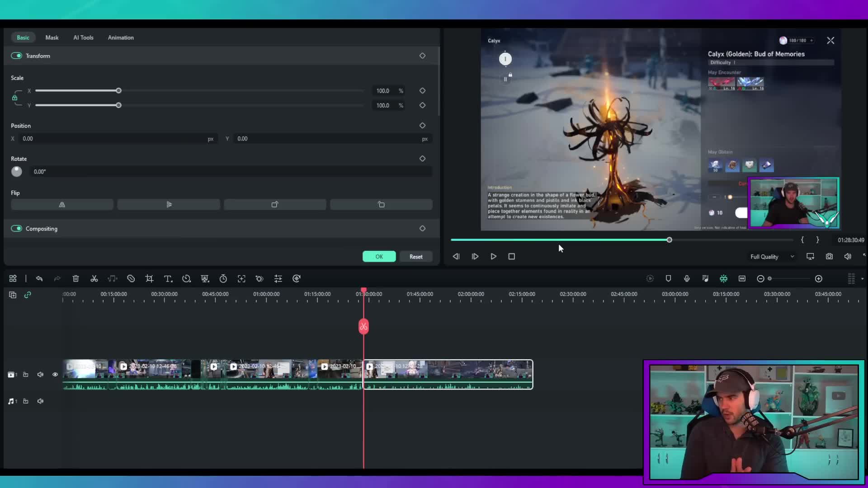The height and width of the screenshot is (488, 868).
Task: Click the Scale X slider handle
Action: (118, 91)
